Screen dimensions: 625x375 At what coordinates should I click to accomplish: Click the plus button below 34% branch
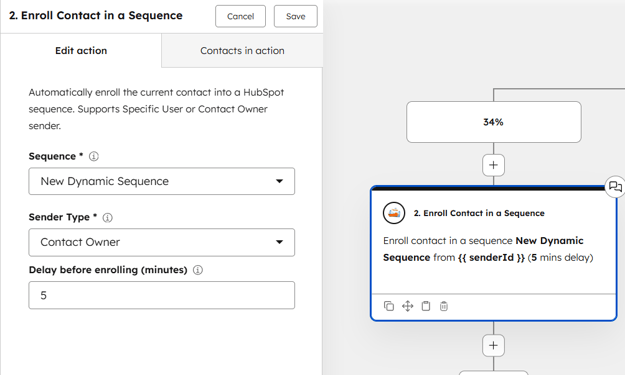[493, 165]
